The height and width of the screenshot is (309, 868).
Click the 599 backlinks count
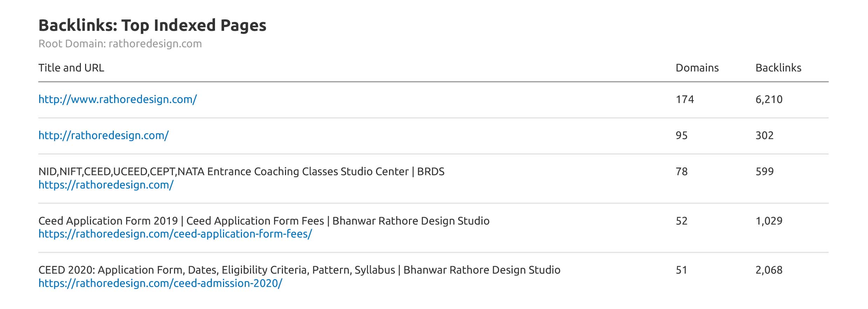[x=764, y=172]
